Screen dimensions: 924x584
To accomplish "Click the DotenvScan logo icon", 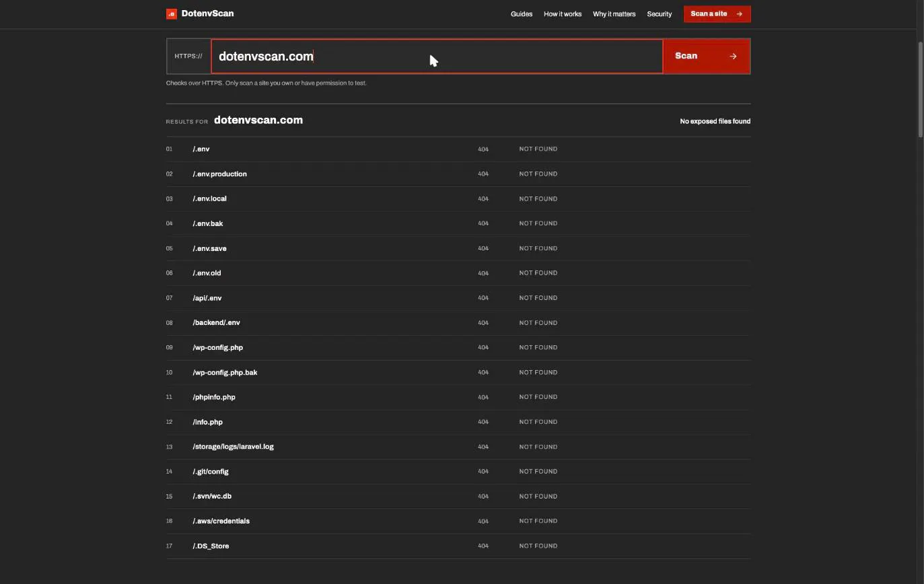I will pyautogui.click(x=172, y=13).
